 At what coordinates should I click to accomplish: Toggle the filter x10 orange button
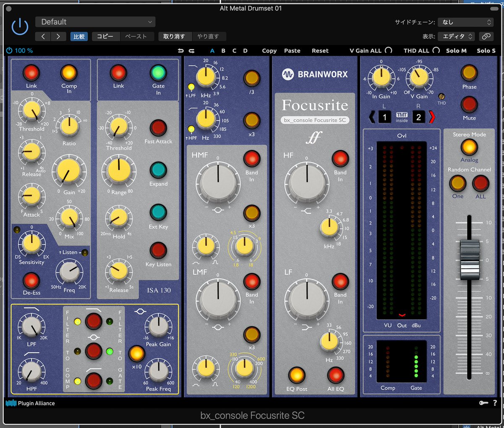tap(136, 354)
